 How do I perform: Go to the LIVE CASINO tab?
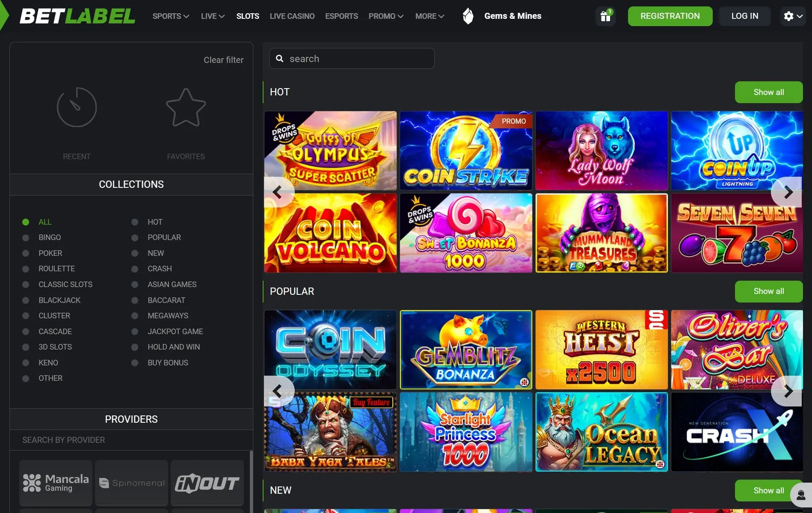point(292,16)
